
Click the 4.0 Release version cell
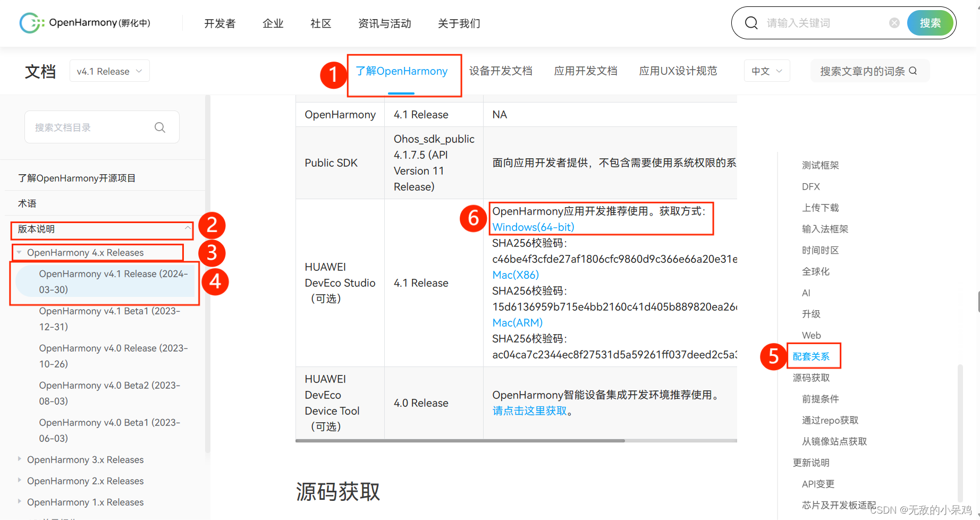[434, 403]
